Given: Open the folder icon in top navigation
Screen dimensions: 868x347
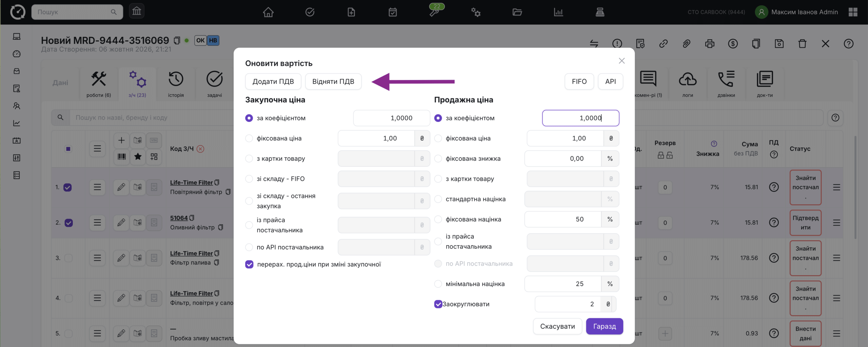Looking at the screenshot, I should coord(517,12).
